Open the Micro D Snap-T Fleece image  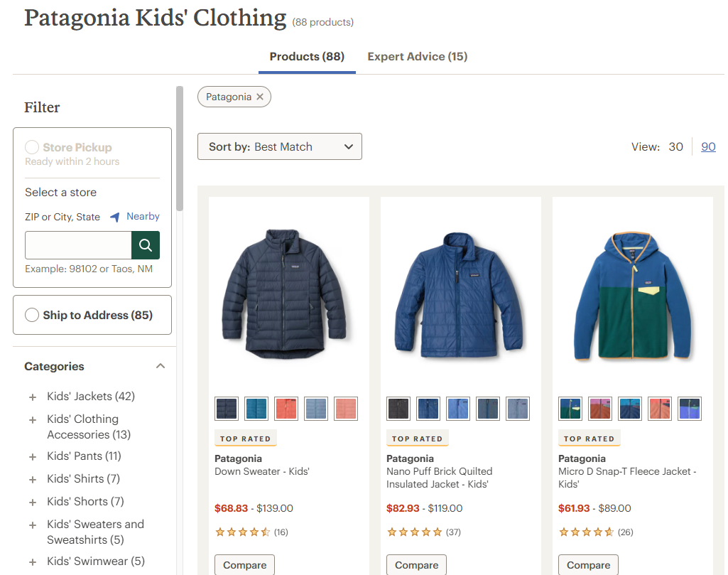632,295
